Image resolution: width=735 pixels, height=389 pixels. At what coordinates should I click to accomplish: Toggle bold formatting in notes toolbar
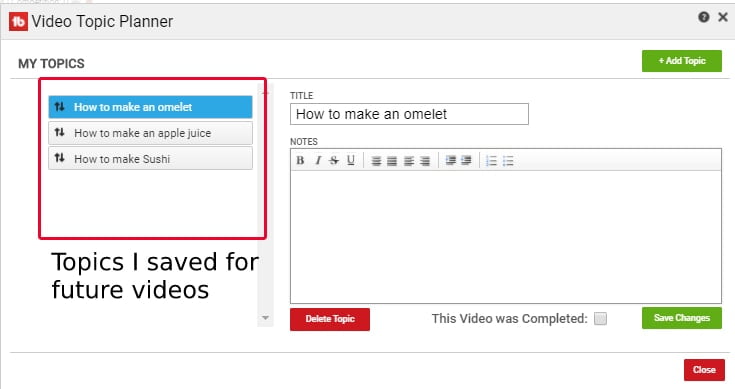pos(300,161)
